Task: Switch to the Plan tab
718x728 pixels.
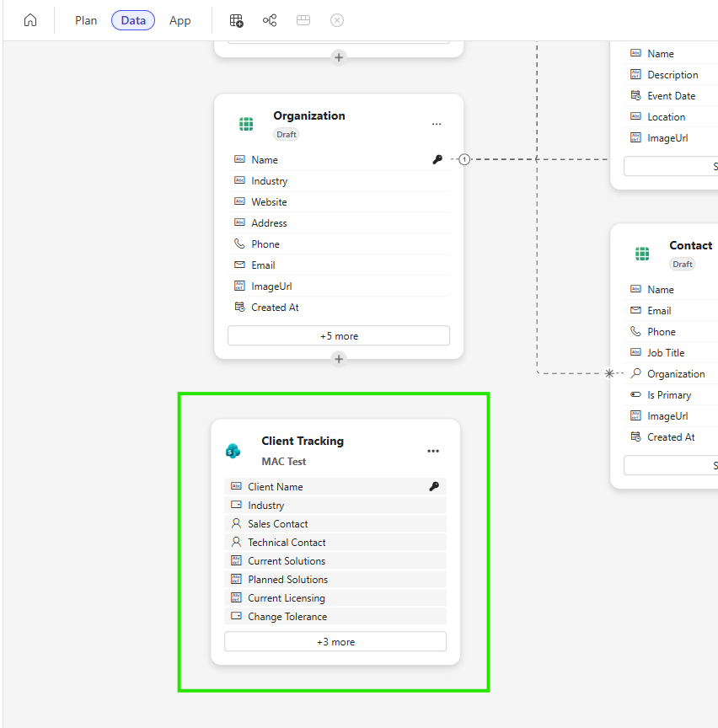Action: pos(86,20)
